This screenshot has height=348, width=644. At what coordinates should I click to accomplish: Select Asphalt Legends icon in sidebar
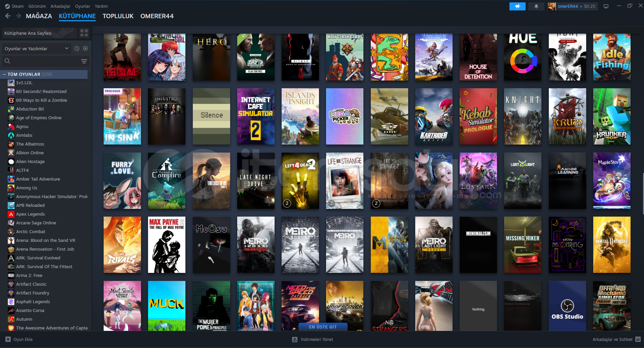[11, 302]
